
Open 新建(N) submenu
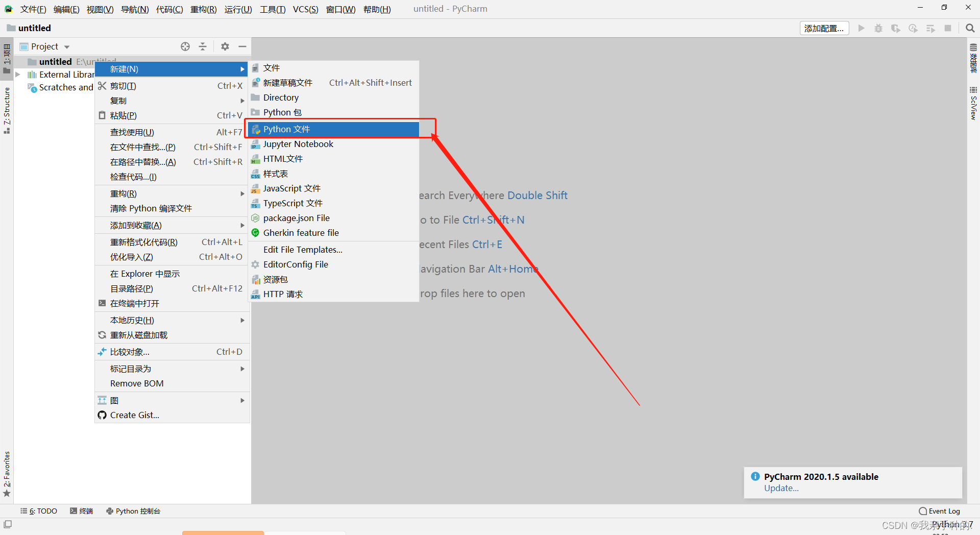172,69
